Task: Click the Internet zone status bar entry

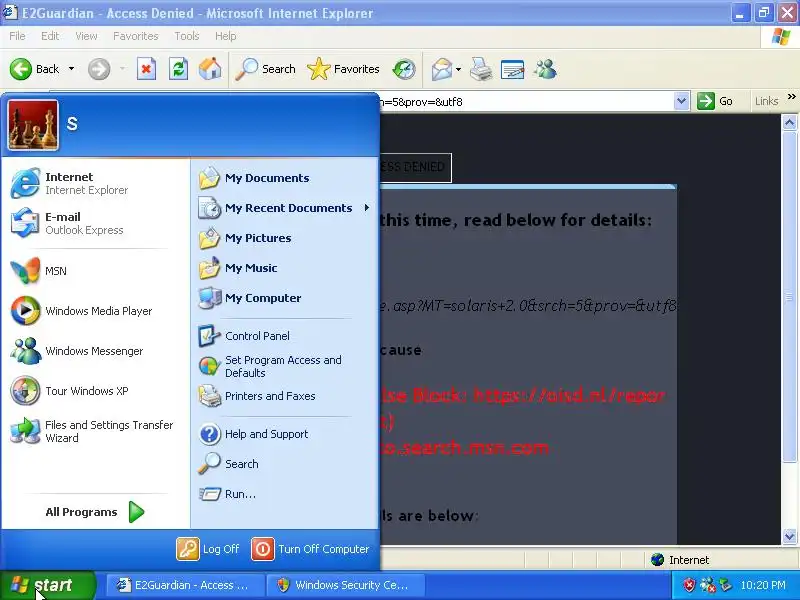Action: tap(680, 560)
